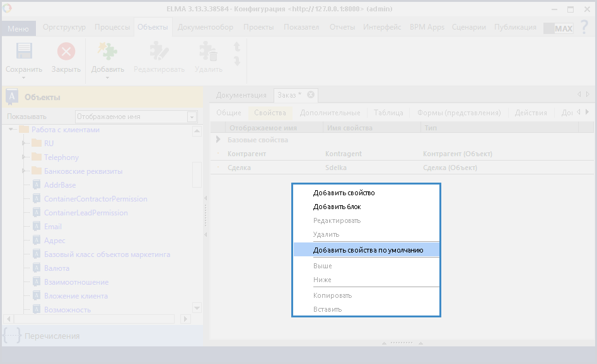This screenshot has width=597, height=364.
Task: Click the Save disk icon
Action: (x=24, y=52)
